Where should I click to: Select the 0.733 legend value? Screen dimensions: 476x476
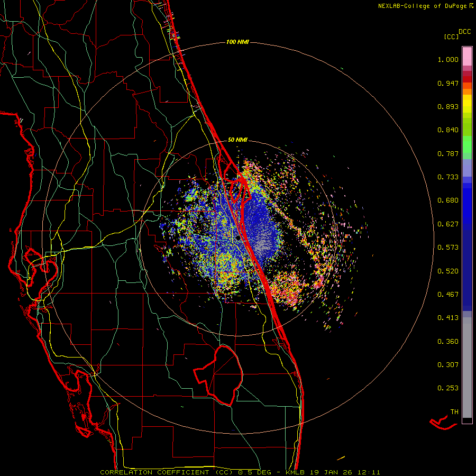448,177
